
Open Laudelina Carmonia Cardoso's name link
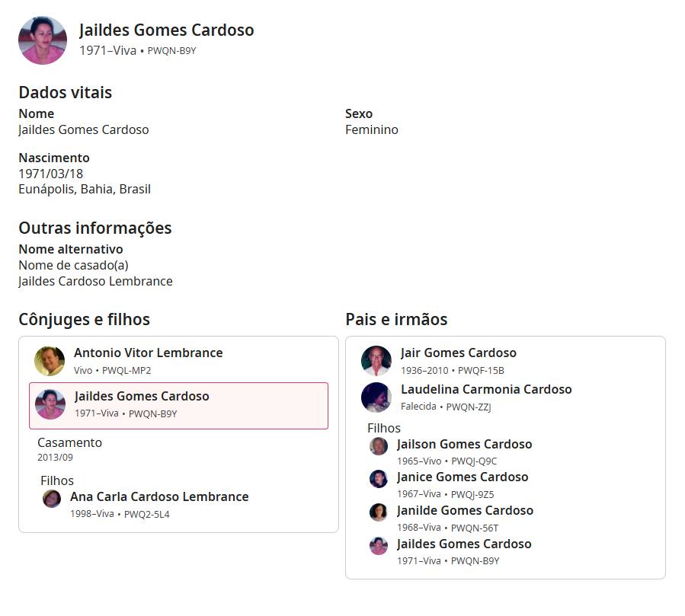486,390
